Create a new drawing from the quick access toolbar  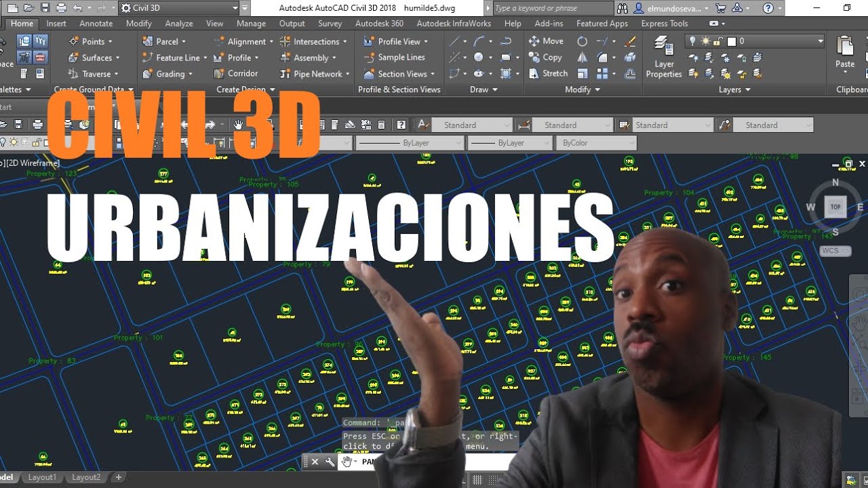pos(13,8)
